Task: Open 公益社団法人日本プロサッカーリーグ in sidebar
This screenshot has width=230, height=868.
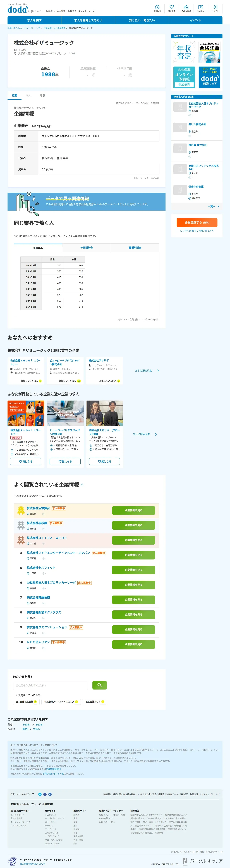Action: tap(203, 105)
